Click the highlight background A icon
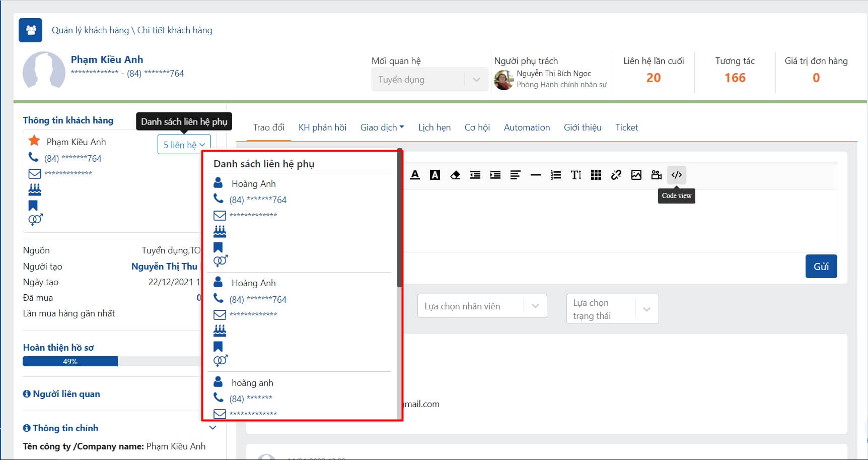 (x=435, y=175)
